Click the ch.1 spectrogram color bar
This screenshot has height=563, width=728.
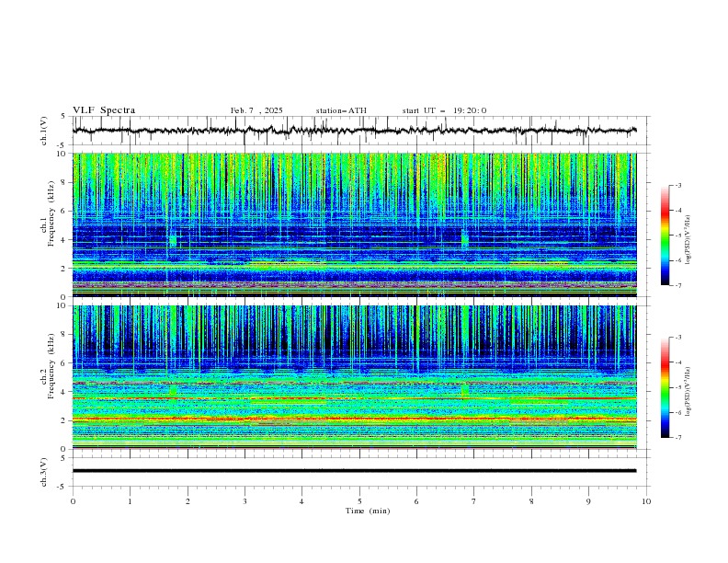(x=665, y=236)
